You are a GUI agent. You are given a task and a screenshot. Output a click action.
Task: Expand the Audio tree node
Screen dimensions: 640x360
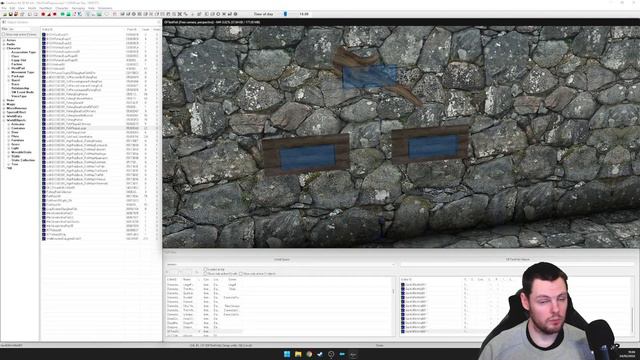(x=4, y=44)
